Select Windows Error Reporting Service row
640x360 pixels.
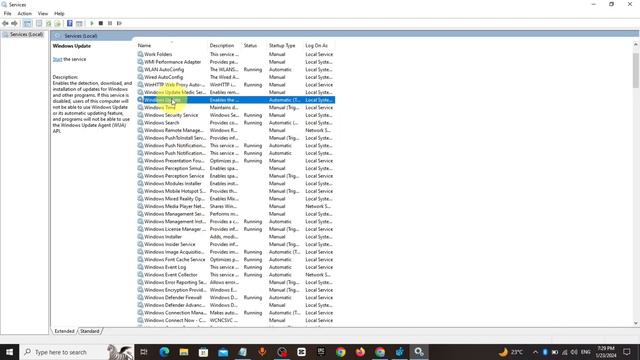[x=236, y=282]
